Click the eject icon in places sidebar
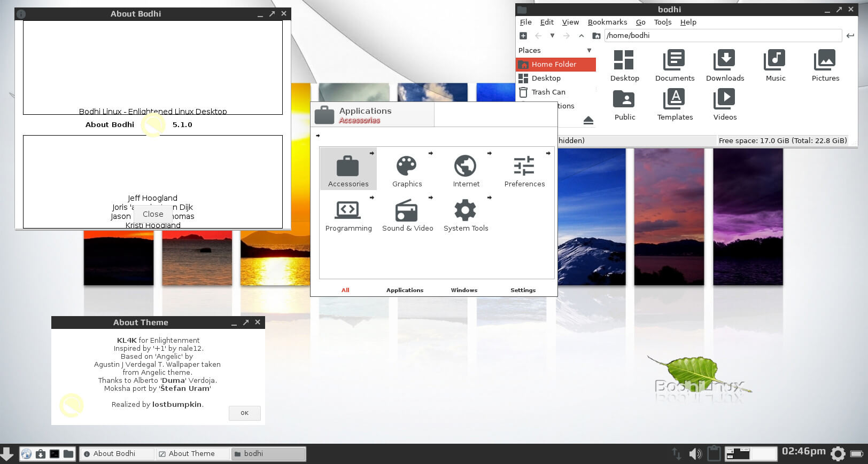868x464 pixels. (x=588, y=120)
